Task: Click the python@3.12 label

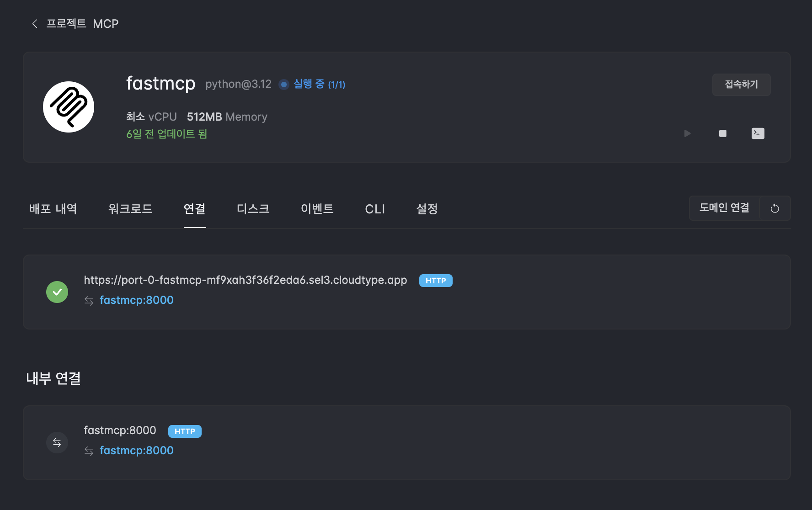Action: click(x=238, y=84)
